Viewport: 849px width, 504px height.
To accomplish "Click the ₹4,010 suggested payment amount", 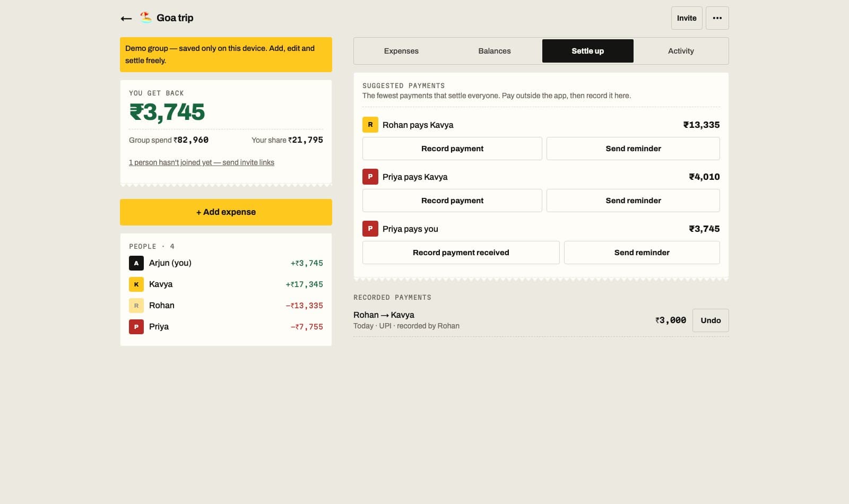I will tap(705, 177).
